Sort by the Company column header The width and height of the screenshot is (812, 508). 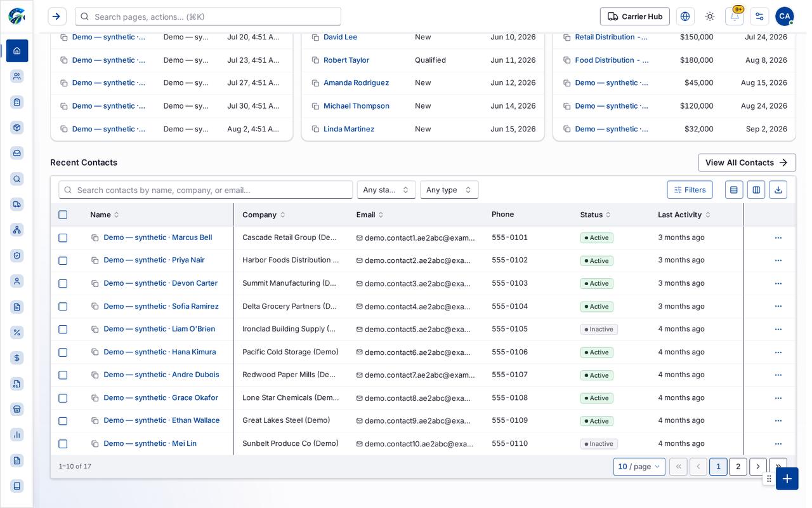click(x=264, y=215)
